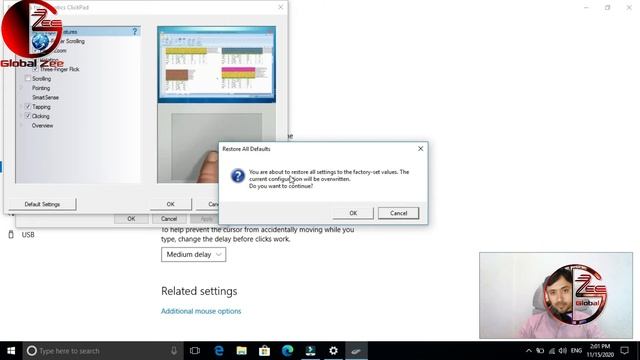Open File Explorer from taskbar
This screenshot has width=640, height=360.
coord(242,351)
